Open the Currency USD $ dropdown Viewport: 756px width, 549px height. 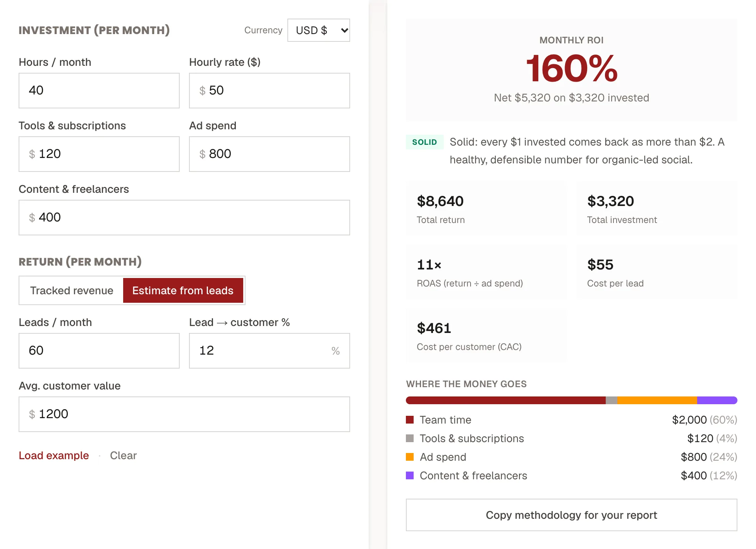coord(318,30)
